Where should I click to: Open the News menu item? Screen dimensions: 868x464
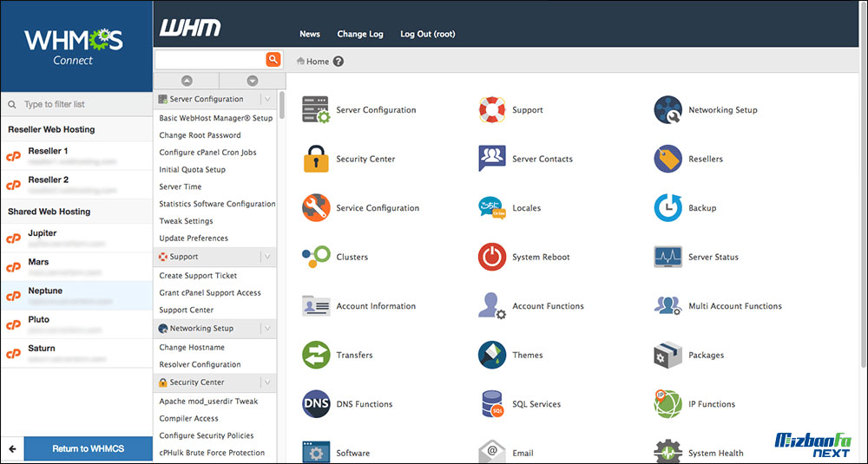[x=310, y=34]
